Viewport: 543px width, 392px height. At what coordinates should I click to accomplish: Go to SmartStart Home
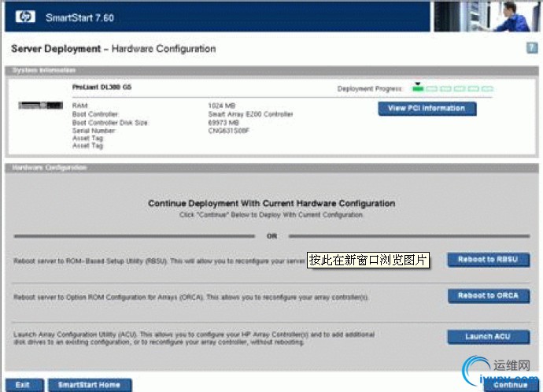[x=90, y=385]
